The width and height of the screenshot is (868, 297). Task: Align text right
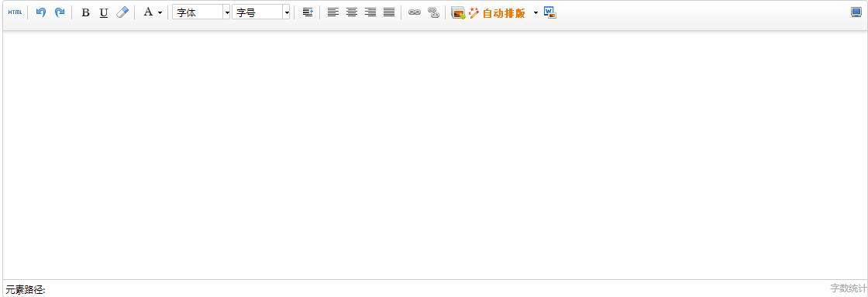click(x=370, y=12)
